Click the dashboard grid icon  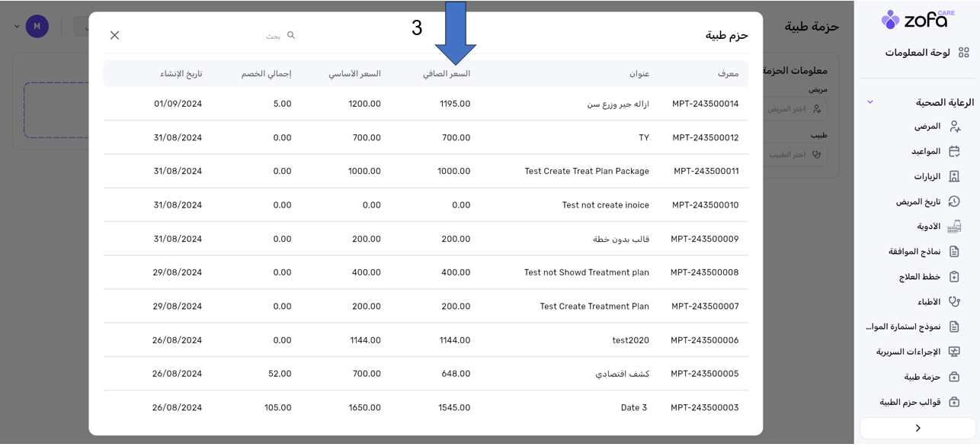point(963,53)
